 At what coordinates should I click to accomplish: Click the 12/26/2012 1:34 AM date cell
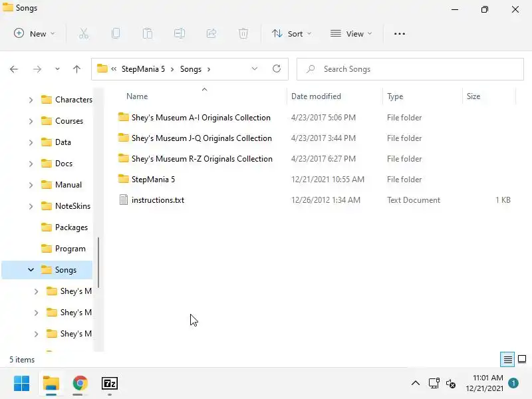pos(326,200)
